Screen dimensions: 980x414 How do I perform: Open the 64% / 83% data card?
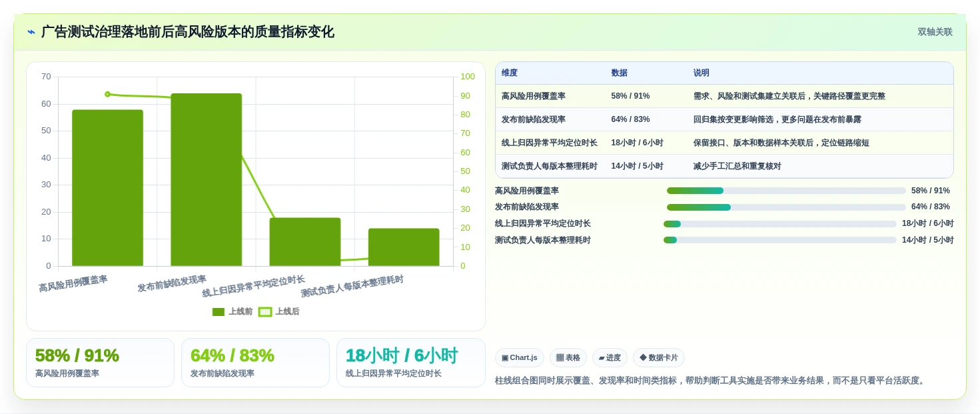point(255,363)
